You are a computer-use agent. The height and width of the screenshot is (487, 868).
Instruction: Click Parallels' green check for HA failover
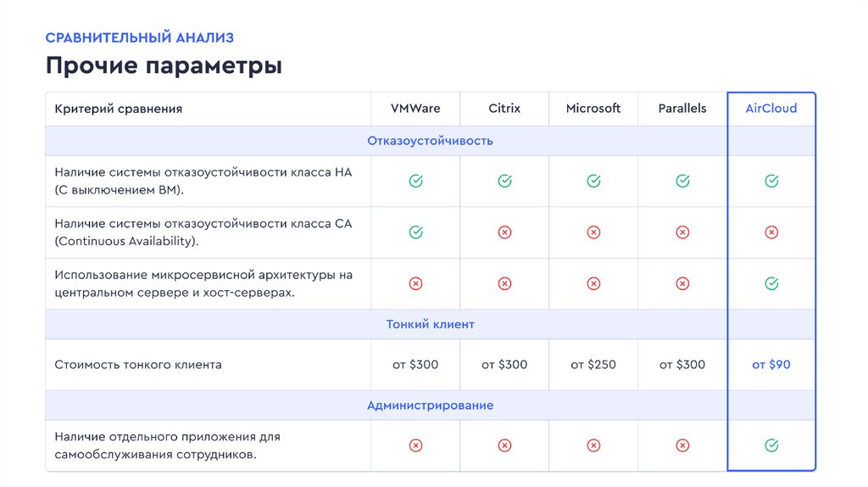tap(682, 181)
